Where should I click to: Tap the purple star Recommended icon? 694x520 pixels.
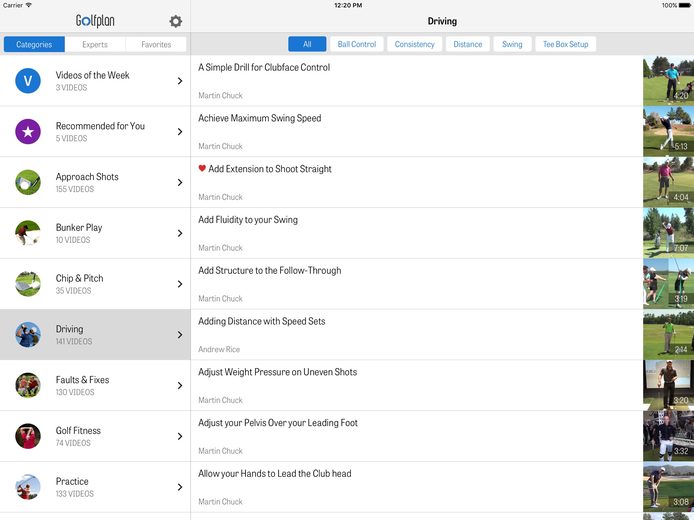tap(28, 131)
